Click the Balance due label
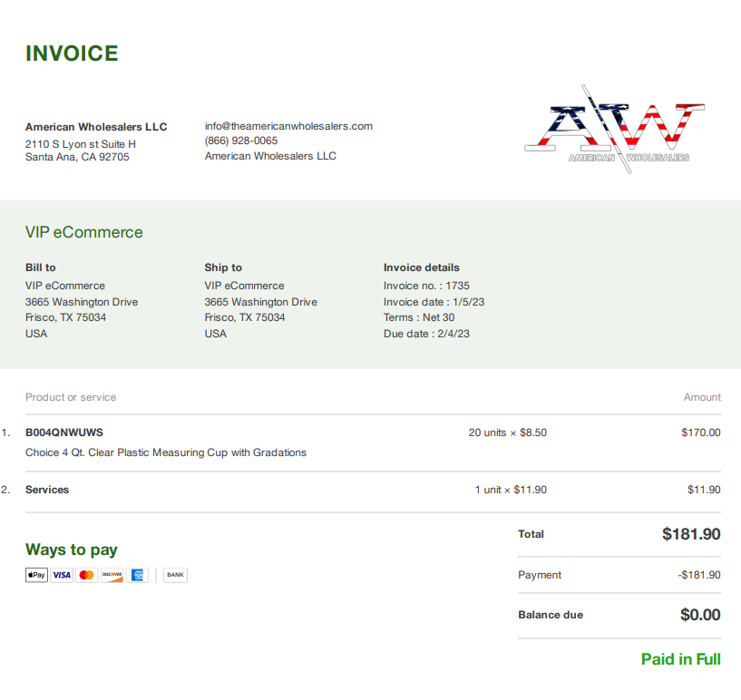This screenshot has width=741, height=700. click(x=551, y=615)
